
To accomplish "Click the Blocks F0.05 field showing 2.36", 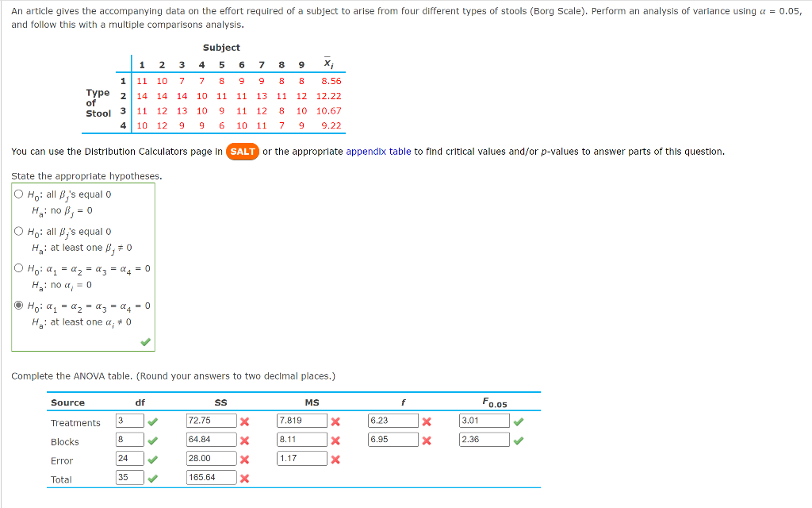I will coord(485,440).
